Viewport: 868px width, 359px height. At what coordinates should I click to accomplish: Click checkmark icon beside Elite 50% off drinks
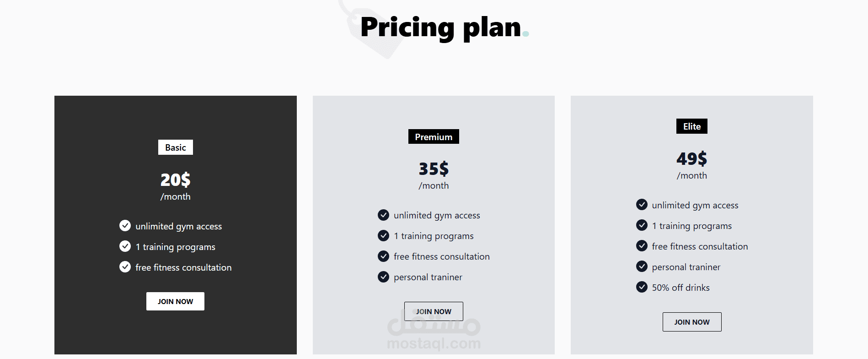[x=642, y=287]
